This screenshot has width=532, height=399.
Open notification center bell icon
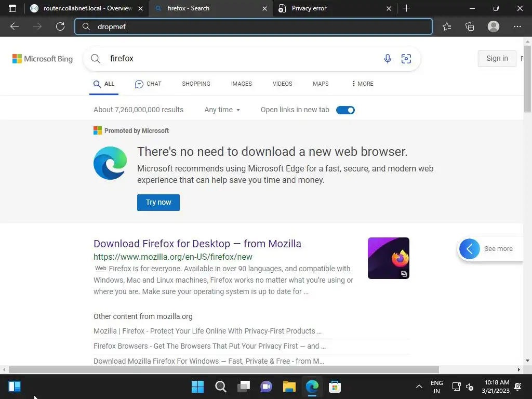click(x=518, y=387)
